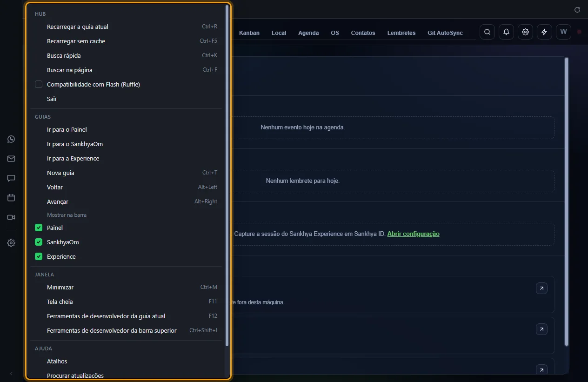588x382 pixels.
Task: Toggle Compatibilidade com Flash (Ruffle) checkbox
Action: coord(39,84)
